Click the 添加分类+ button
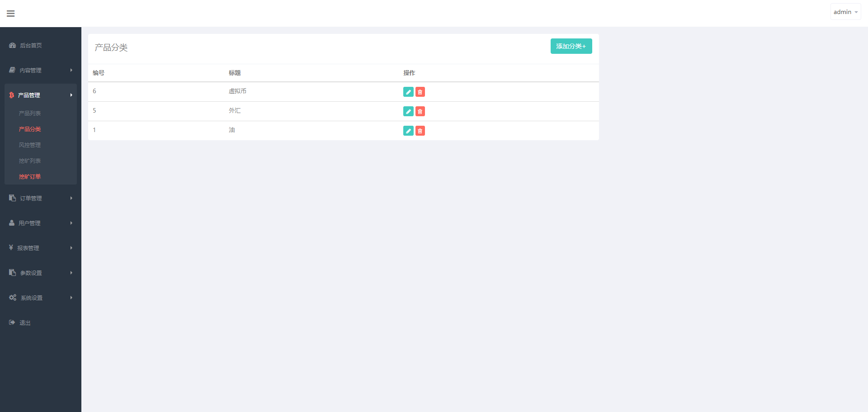The height and width of the screenshot is (412, 868). [x=571, y=46]
